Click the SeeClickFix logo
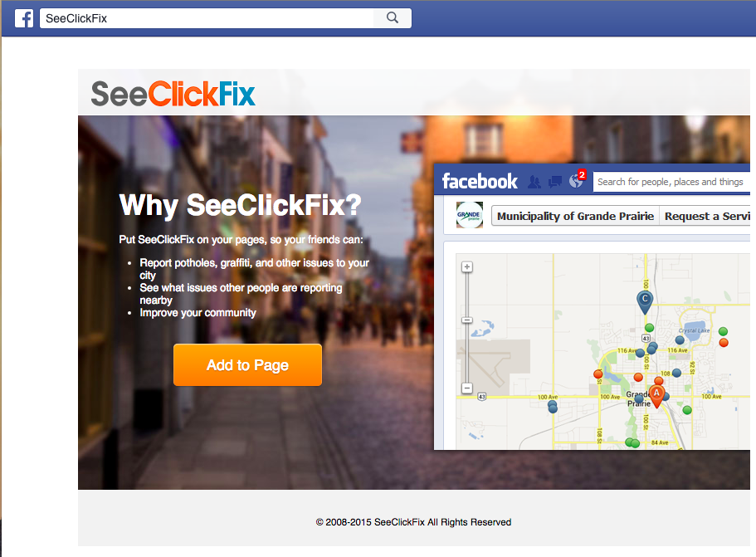 coord(173,94)
